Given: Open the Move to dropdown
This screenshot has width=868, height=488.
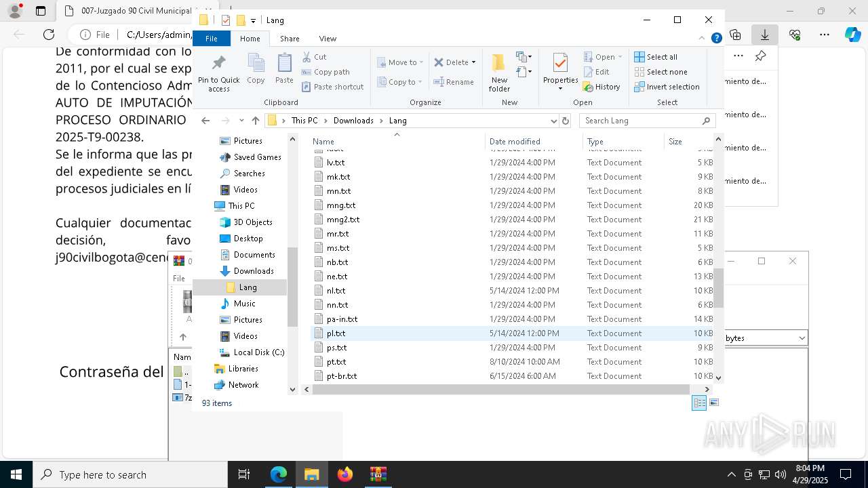Looking at the screenshot, I should pos(400,62).
